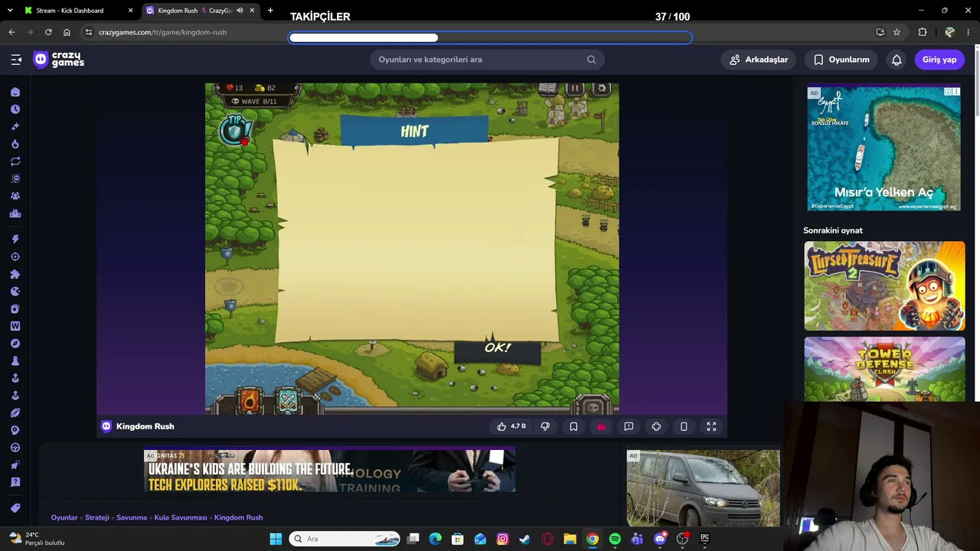The height and width of the screenshot is (551, 980).
Task: Open the weather widget showing 24°C
Action: coord(37,539)
